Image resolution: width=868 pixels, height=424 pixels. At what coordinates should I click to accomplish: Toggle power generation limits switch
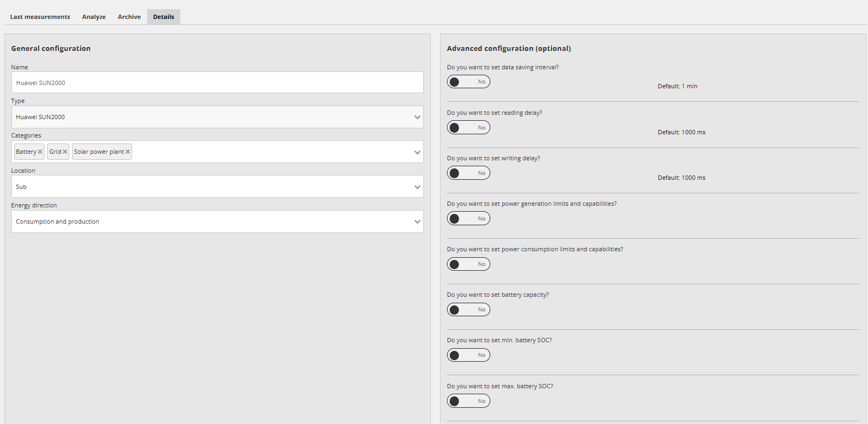tap(468, 219)
